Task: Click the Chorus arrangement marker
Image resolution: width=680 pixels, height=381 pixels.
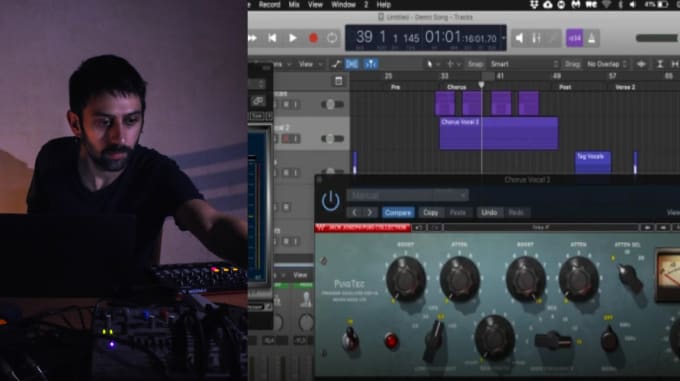Action: pos(457,87)
